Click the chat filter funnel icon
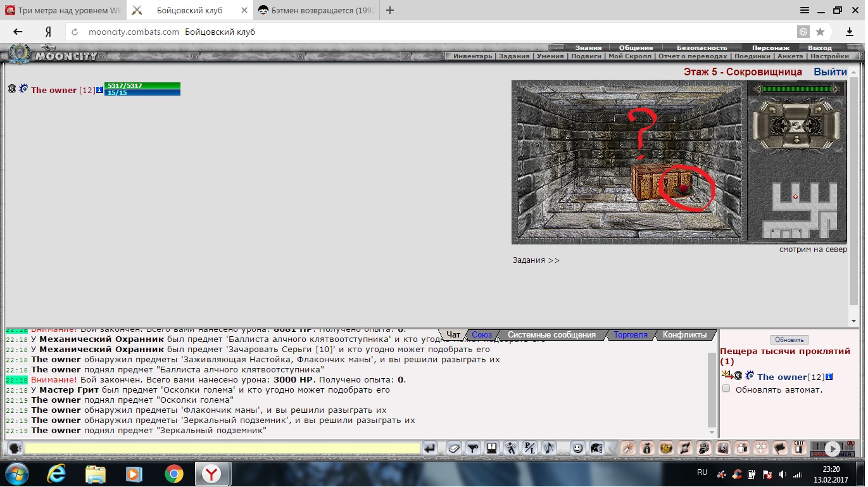This screenshot has width=868, height=487. pos(472,448)
